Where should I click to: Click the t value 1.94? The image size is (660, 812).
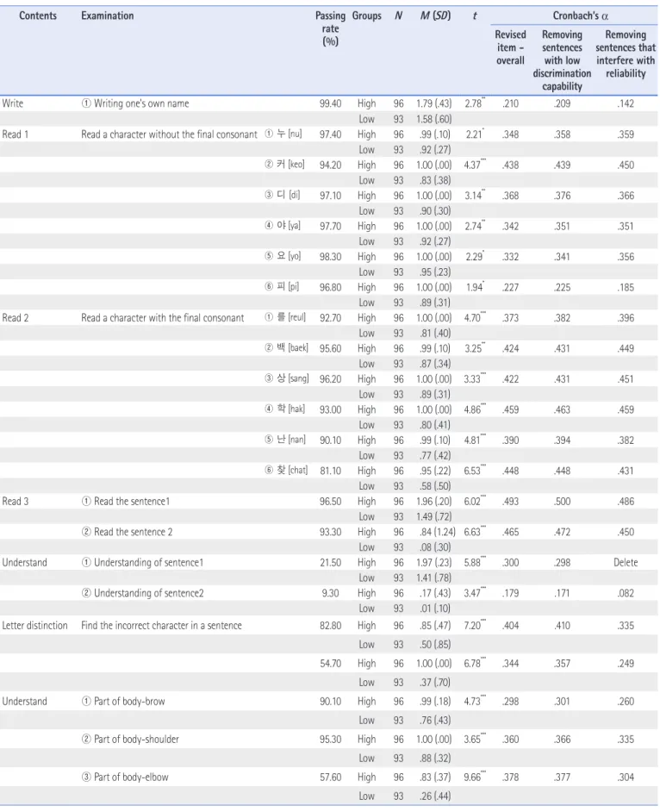click(474, 286)
